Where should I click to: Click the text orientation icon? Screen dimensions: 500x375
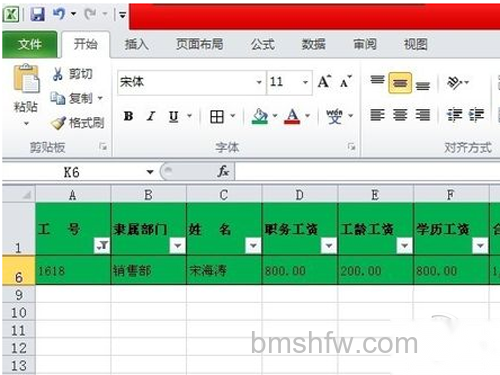click(x=455, y=82)
